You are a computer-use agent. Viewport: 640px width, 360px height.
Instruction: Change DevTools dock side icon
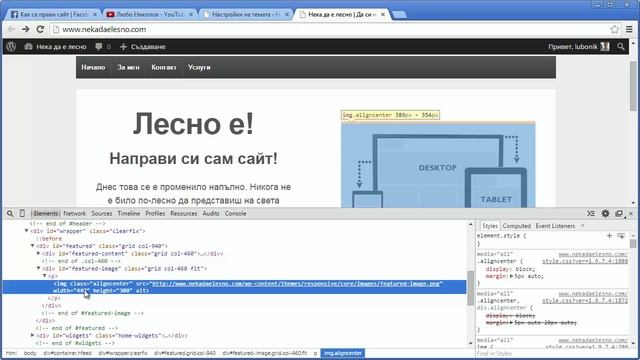point(620,213)
